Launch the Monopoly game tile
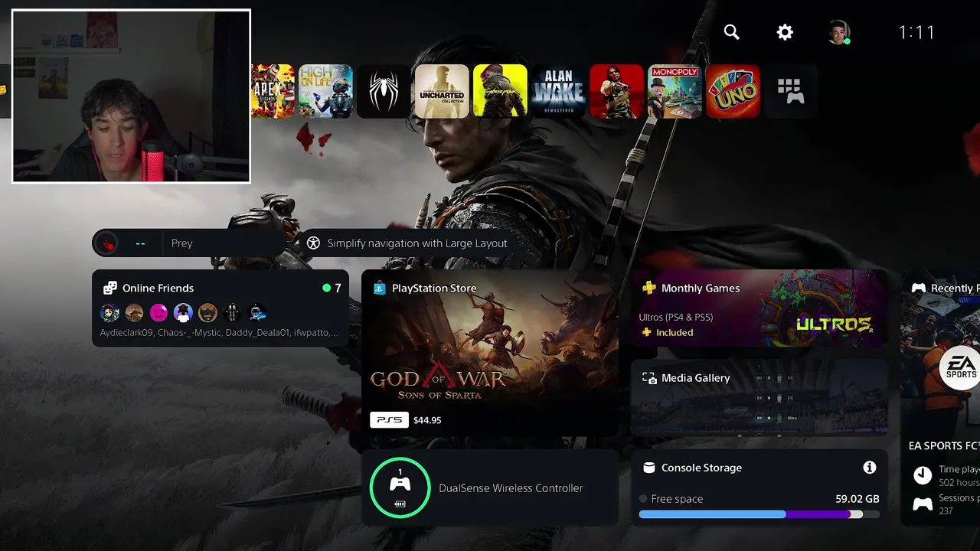The height and width of the screenshot is (551, 980). point(675,91)
